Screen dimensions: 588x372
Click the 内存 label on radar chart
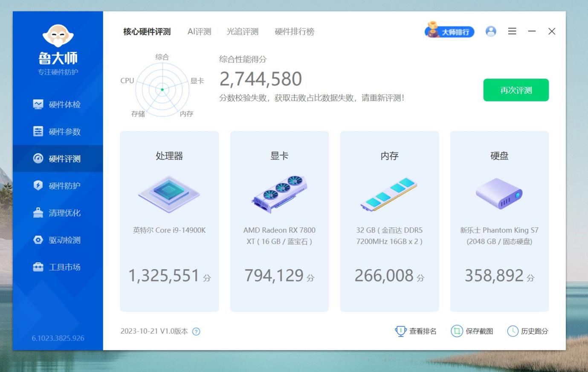click(186, 114)
